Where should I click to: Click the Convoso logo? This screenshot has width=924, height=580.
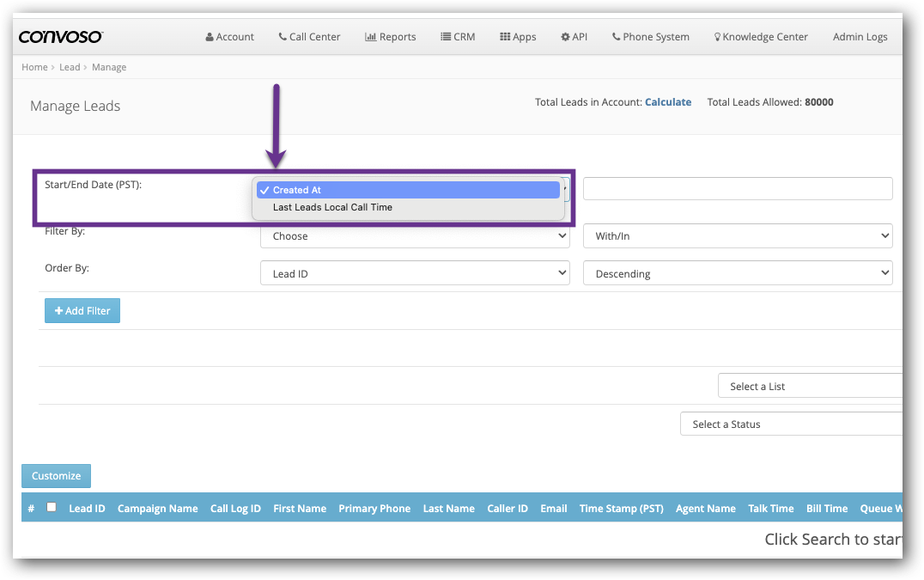pyautogui.click(x=61, y=37)
